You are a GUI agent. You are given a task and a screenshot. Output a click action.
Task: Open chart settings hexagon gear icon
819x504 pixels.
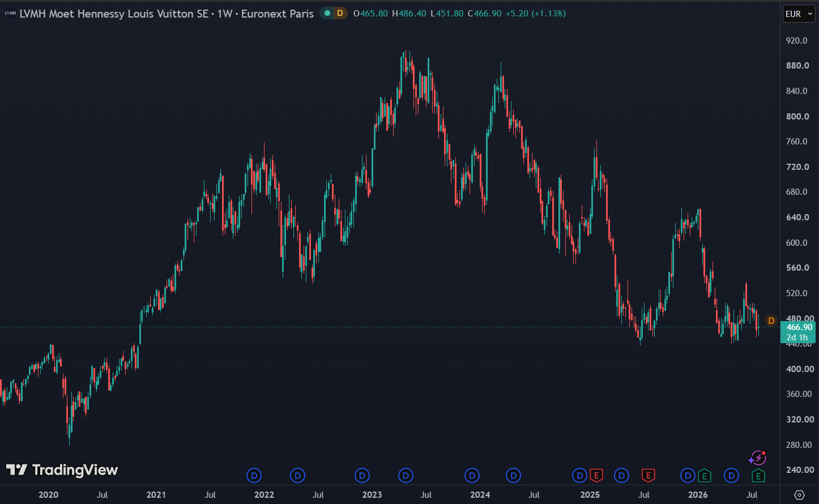(800, 494)
